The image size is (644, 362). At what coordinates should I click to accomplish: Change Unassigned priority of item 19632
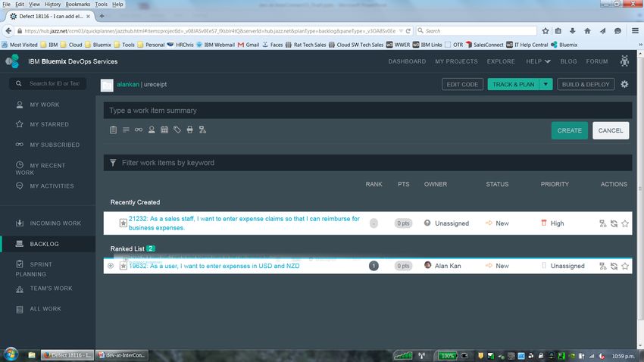[563, 266]
